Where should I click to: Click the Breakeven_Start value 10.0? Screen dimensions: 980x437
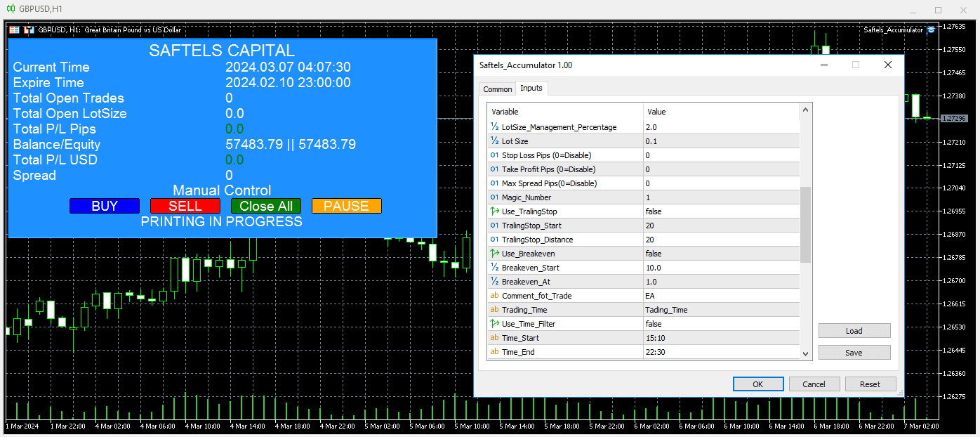click(721, 268)
